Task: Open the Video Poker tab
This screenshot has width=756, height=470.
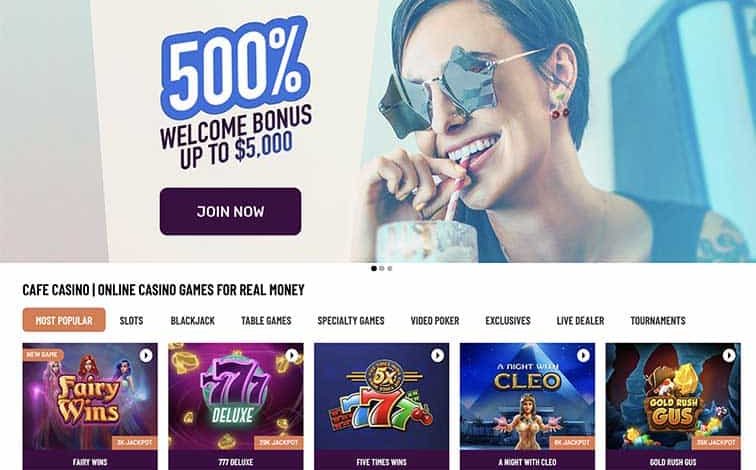Action: click(435, 321)
